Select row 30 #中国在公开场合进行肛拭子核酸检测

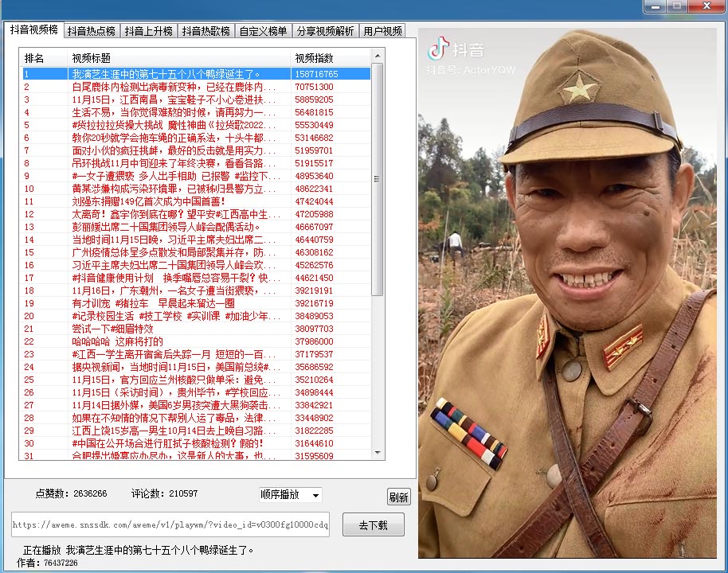tap(197, 443)
